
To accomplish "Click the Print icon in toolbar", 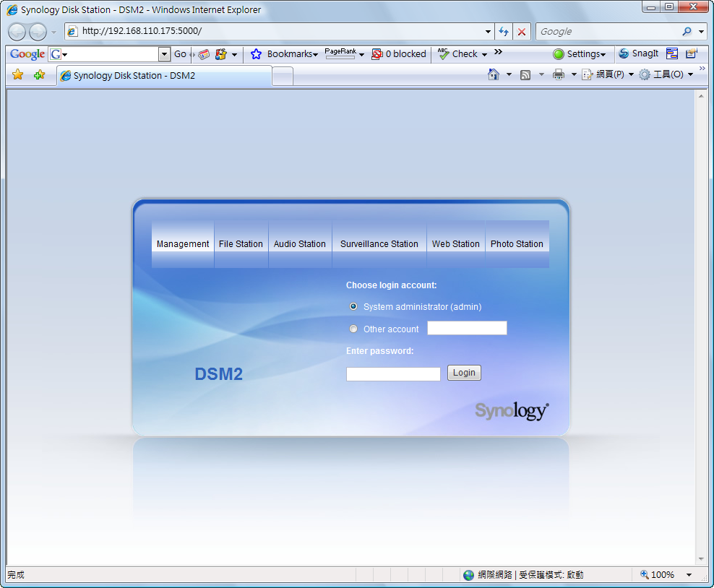I will coord(559,74).
